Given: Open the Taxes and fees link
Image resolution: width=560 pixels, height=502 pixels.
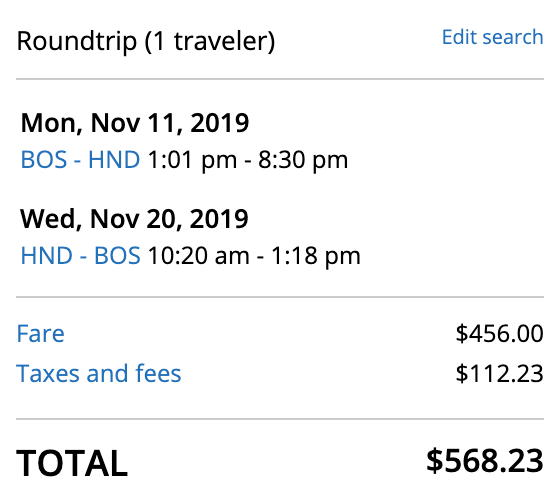Looking at the screenshot, I should point(99,373).
